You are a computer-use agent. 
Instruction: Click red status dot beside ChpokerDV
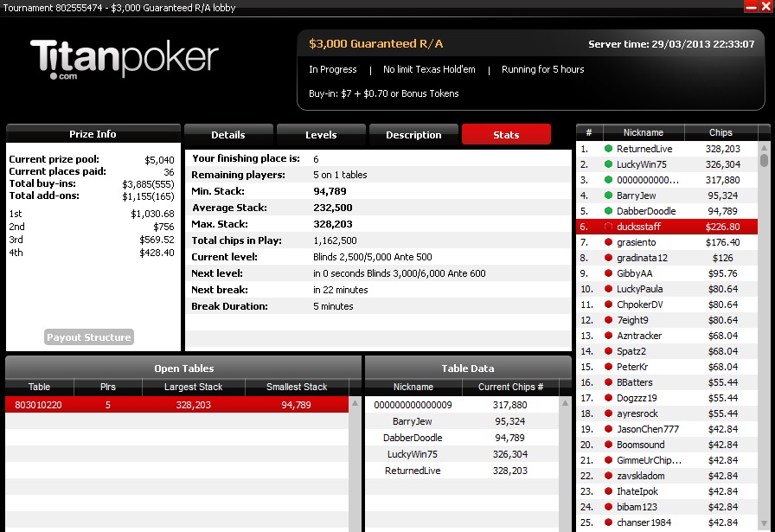point(608,304)
